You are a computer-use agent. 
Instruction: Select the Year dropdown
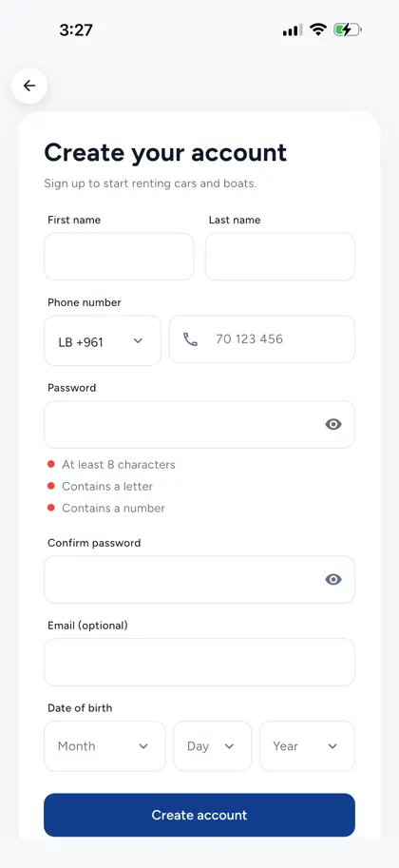click(x=307, y=745)
